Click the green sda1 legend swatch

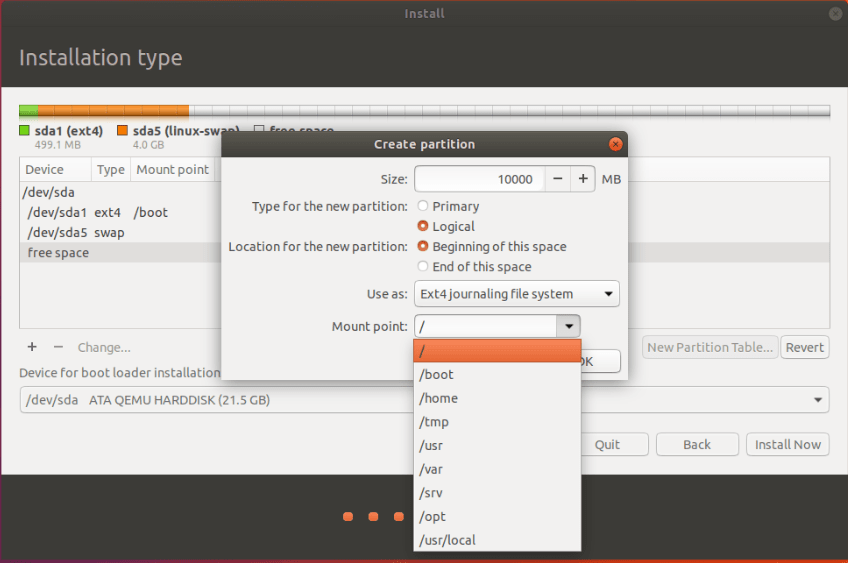click(x=24, y=130)
